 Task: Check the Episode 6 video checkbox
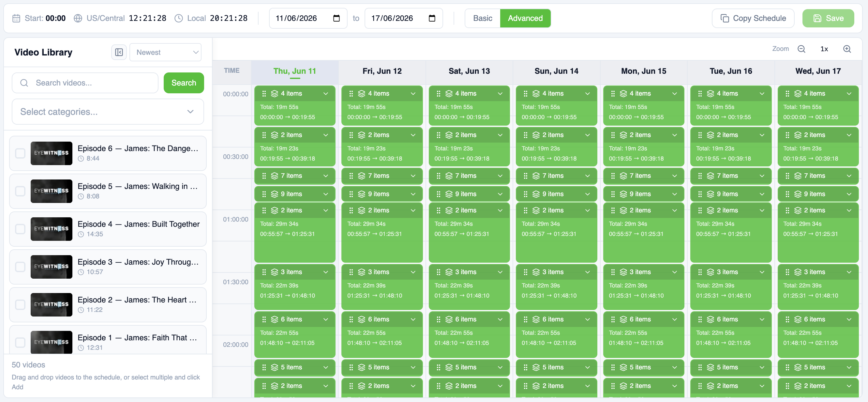point(20,153)
